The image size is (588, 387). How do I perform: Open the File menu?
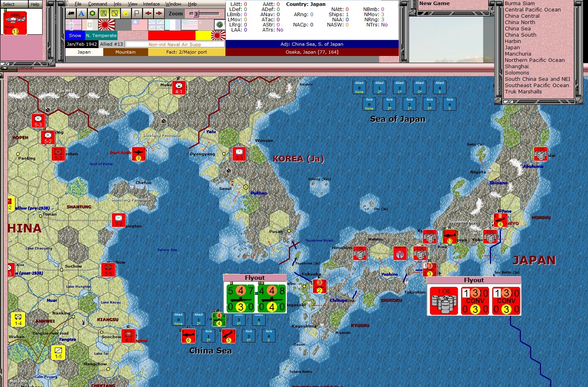[78, 4]
